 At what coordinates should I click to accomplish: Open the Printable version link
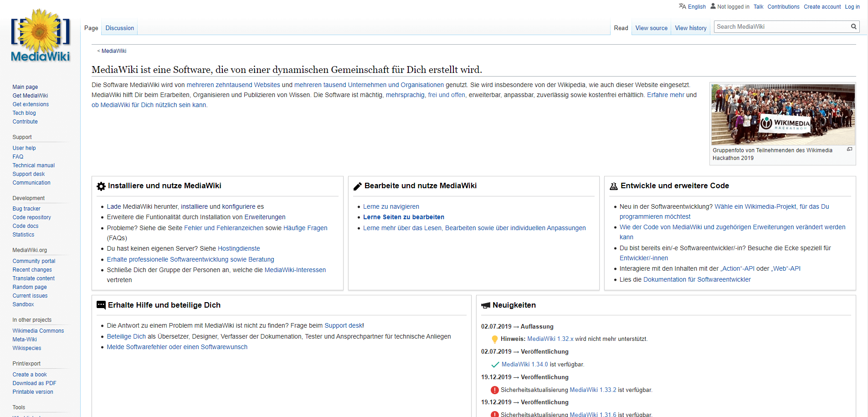click(x=33, y=392)
